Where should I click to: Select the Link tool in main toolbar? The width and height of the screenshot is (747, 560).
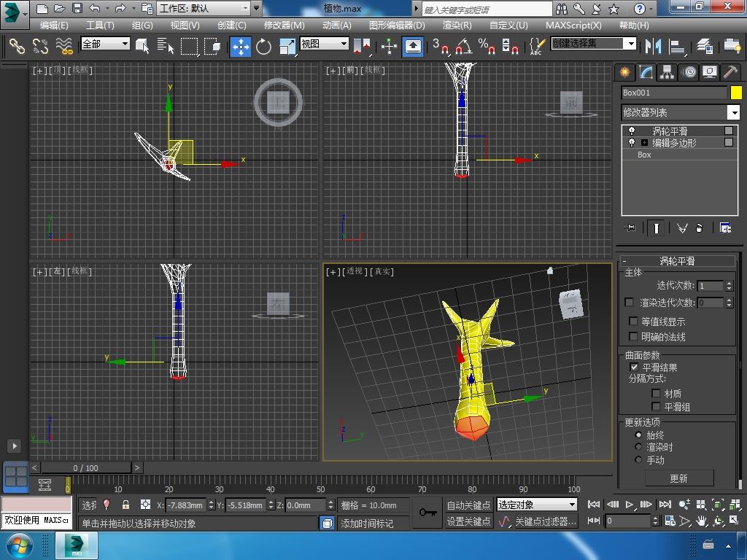(18, 46)
